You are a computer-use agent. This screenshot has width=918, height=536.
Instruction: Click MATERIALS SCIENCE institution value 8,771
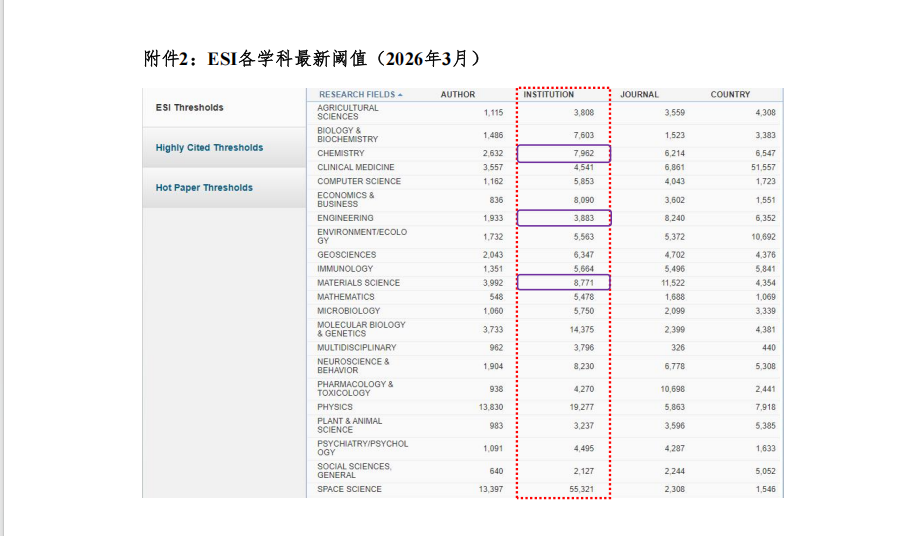coord(584,283)
